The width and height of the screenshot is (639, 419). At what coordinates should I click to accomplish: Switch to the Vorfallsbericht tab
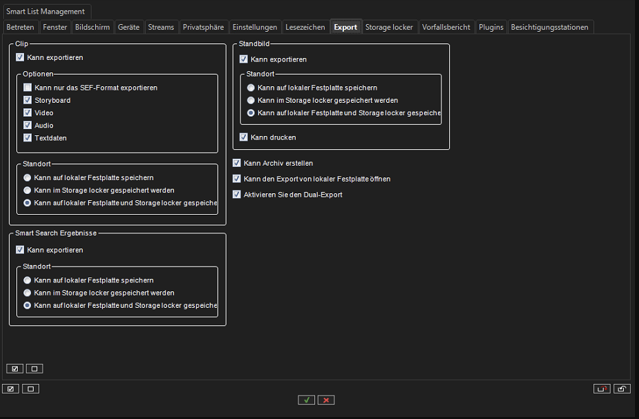(x=446, y=27)
